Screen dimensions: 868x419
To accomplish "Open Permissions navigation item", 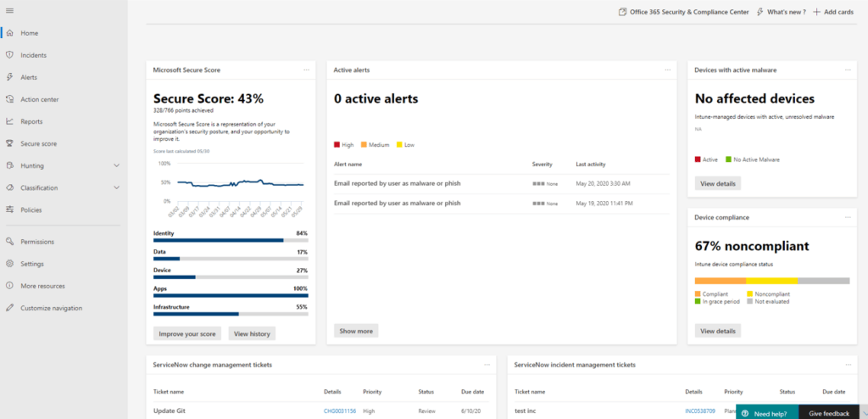I will point(37,242).
